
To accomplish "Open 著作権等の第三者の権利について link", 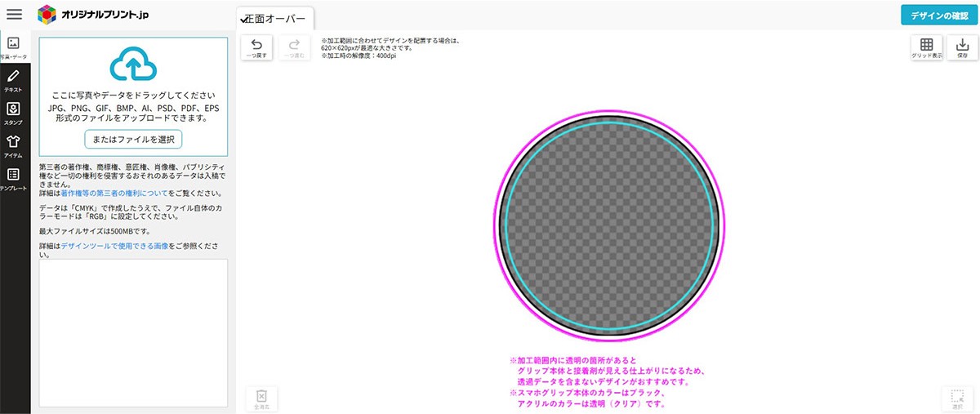I will [114, 194].
